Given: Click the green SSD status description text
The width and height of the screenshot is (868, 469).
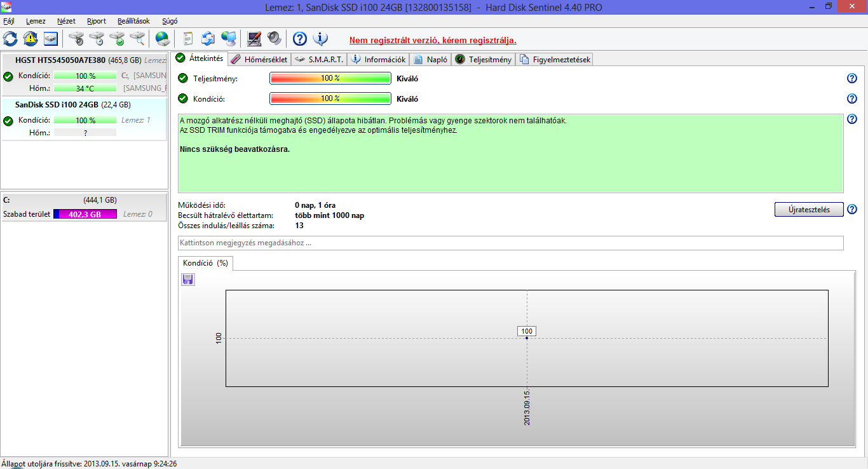Looking at the screenshot, I should [x=511, y=153].
